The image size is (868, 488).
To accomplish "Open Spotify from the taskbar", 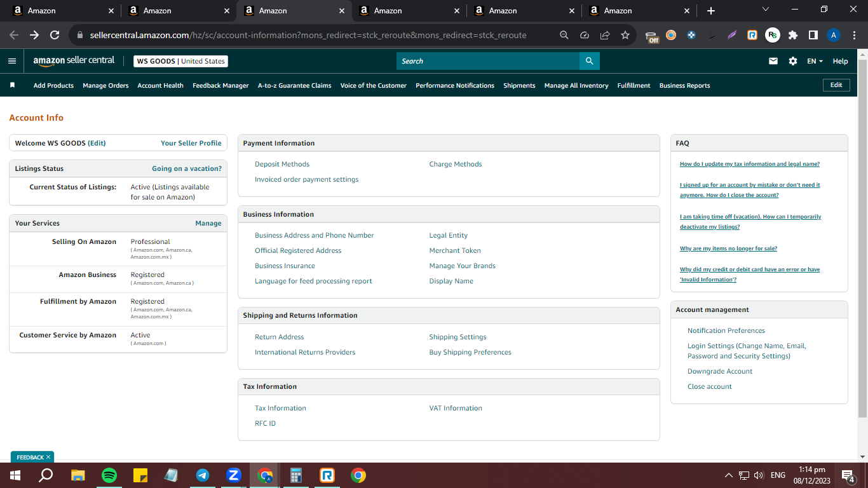I will click(x=109, y=475).
